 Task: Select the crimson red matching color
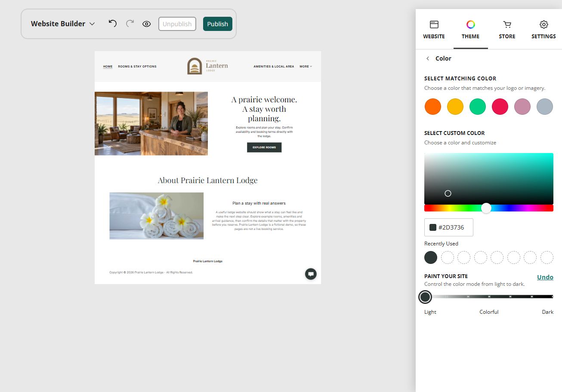click(x=500, y=107)
